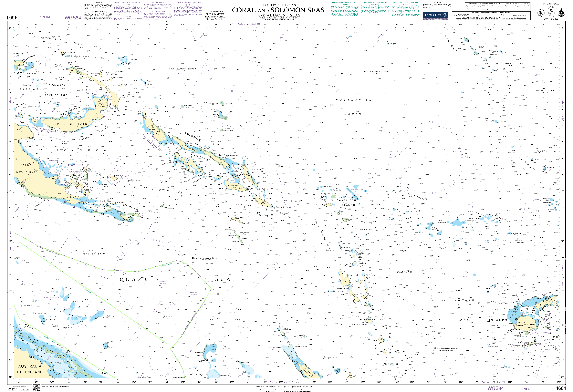Click the 'PLATEAU' label of Fiji Plateau

tap(404, 272)
